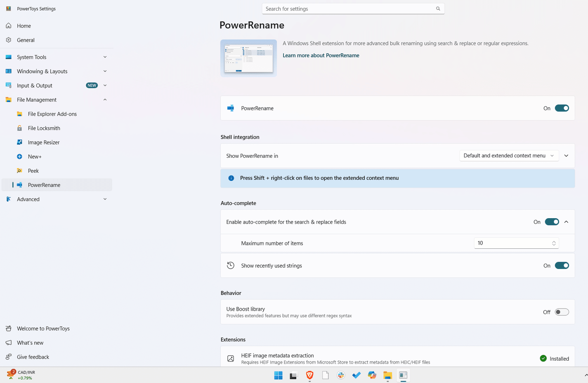Expand the Advanced section

(57, 199)
